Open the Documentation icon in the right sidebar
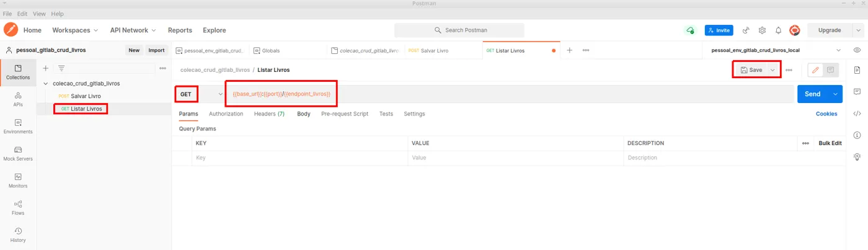868x250 pixels. [x=857, y=70]
